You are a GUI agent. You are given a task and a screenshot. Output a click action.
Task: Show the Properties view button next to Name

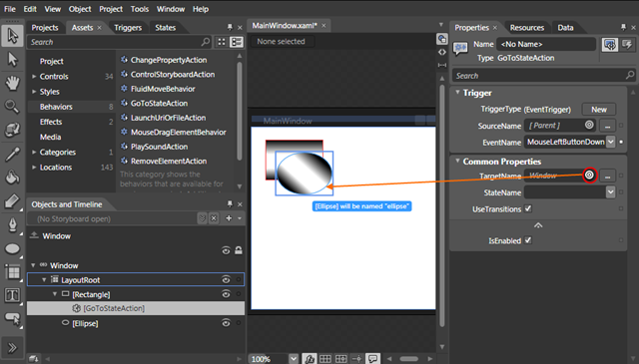click(610, 45)
